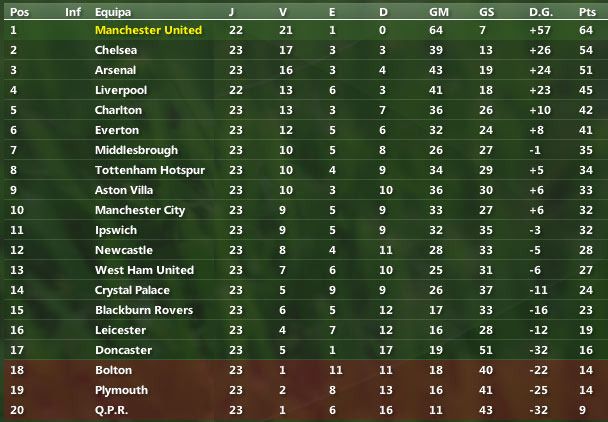
Task: Select the Charlton team name
Action: 118,110
